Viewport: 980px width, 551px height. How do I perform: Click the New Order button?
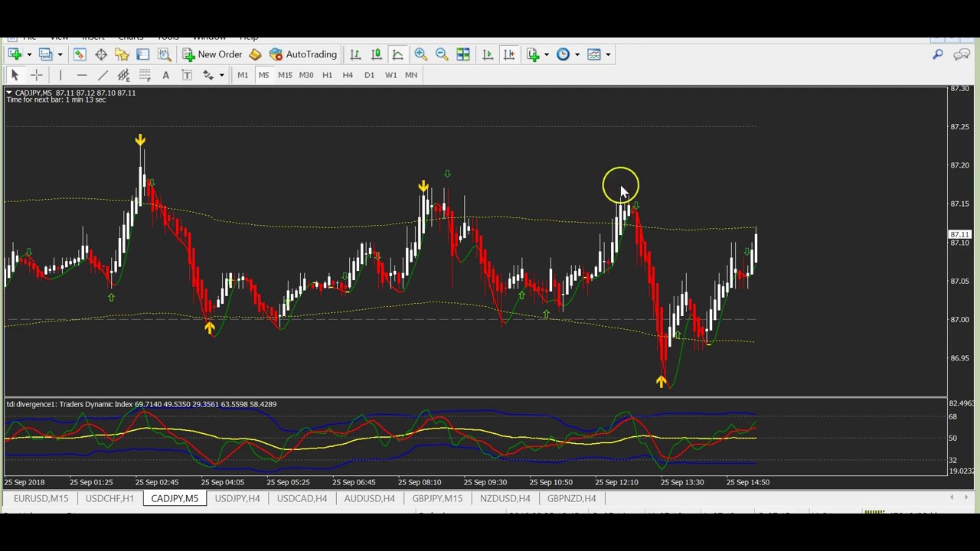[212, 54]
